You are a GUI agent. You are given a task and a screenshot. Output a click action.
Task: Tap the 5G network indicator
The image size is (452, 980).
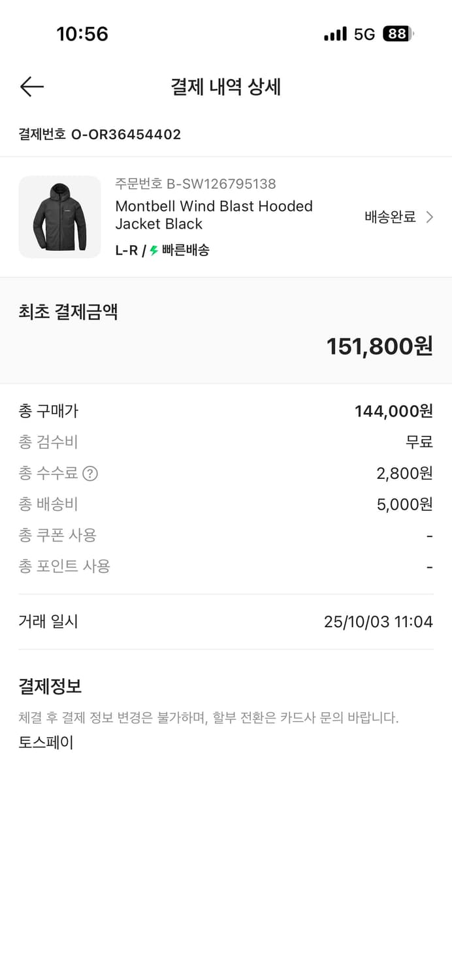tap(364, 34)
